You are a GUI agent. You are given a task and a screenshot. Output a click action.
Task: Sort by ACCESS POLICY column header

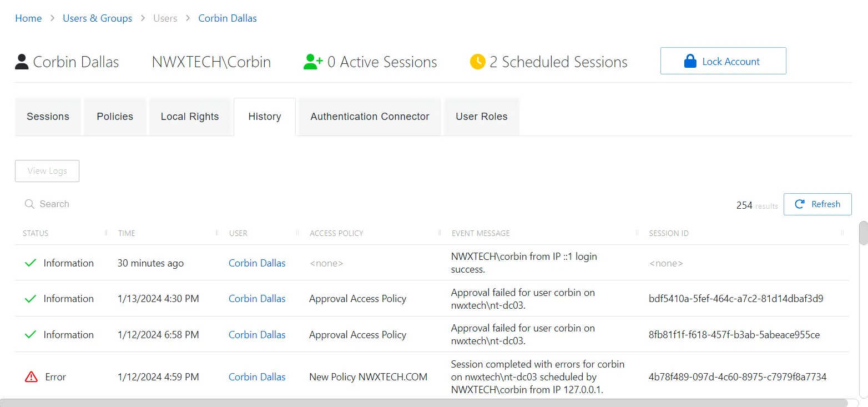click(336, 233)
